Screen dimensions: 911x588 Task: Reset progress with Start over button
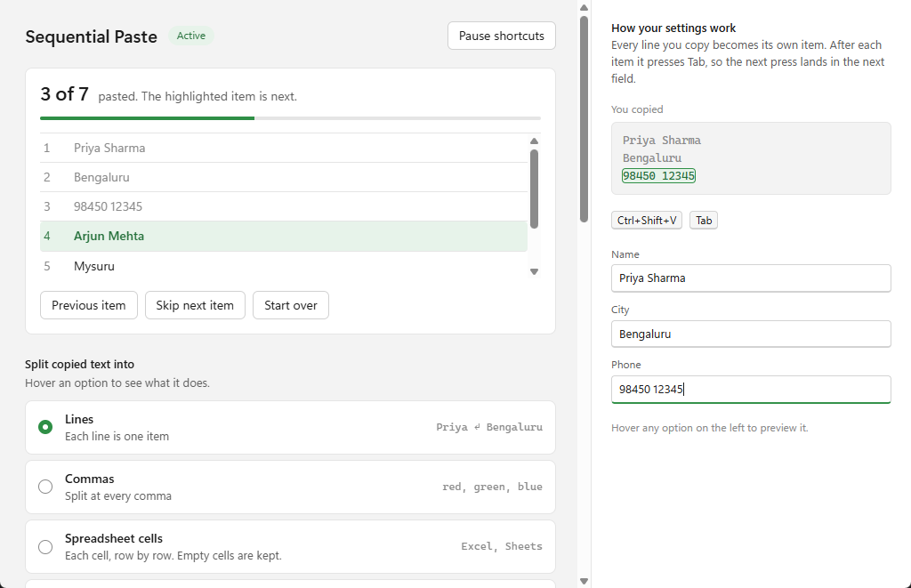pos(291,305)
